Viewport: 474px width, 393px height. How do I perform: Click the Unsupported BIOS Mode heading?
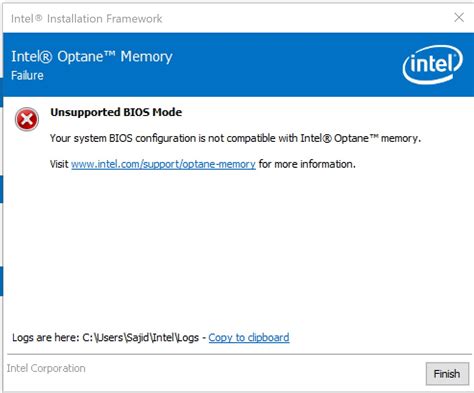pyautogui.click(x=116, y=112)
